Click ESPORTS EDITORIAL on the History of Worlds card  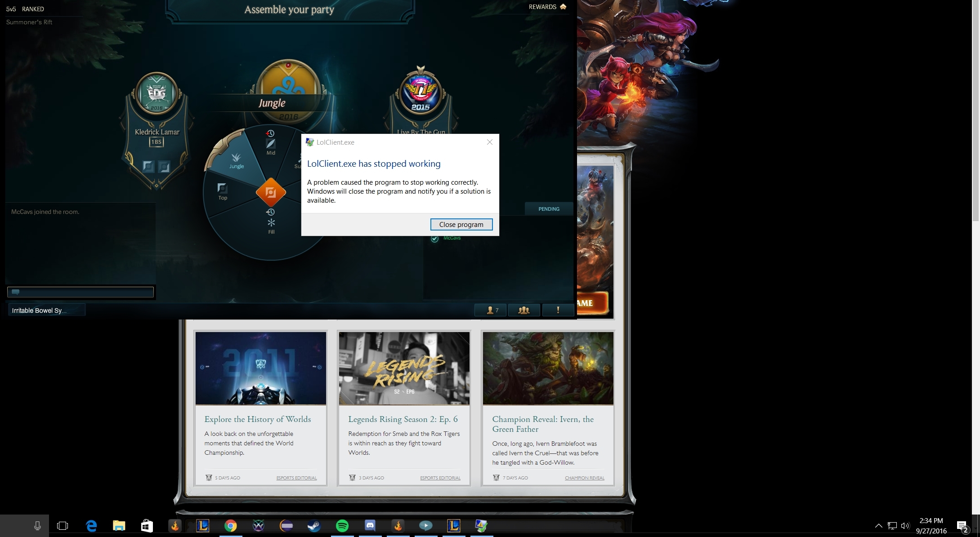pyautogui.click(x=296, y=478)
